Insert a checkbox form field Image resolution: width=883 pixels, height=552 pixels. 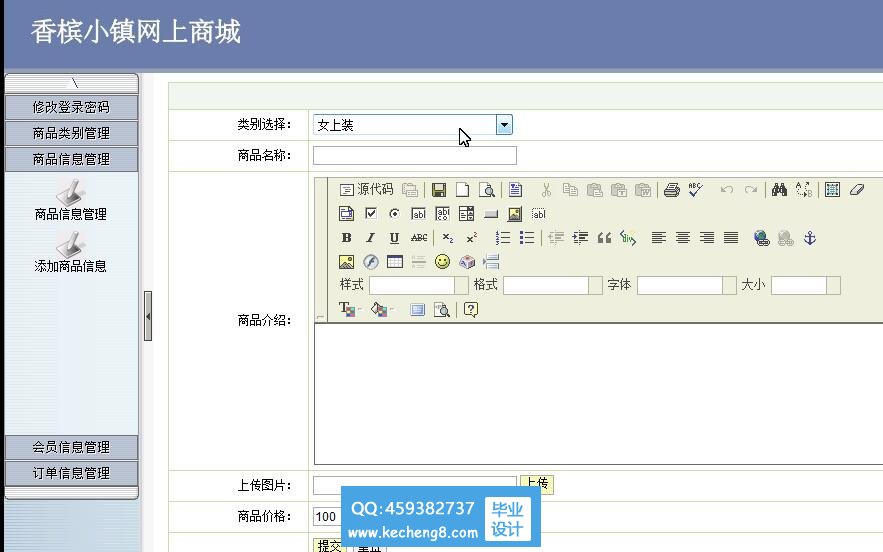pyautogui.click(x=371, y=213)
